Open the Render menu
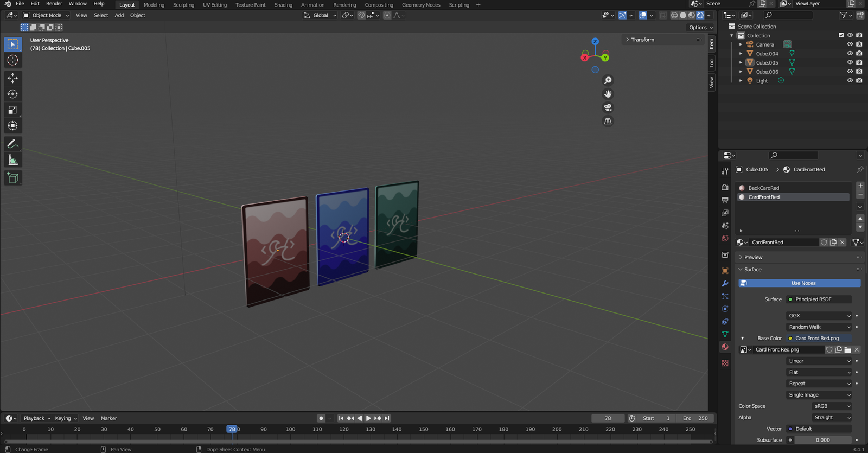 click(54, 4)
